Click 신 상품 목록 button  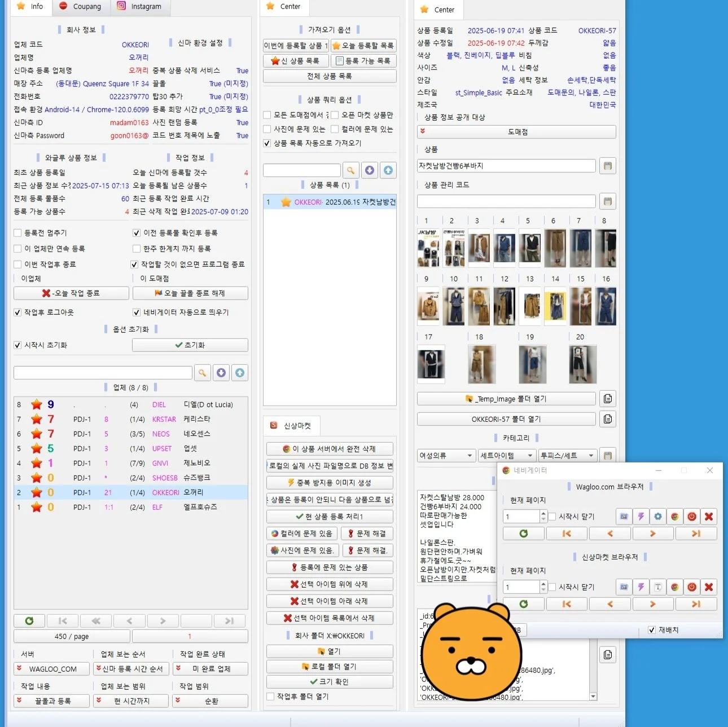click(295, 61)
